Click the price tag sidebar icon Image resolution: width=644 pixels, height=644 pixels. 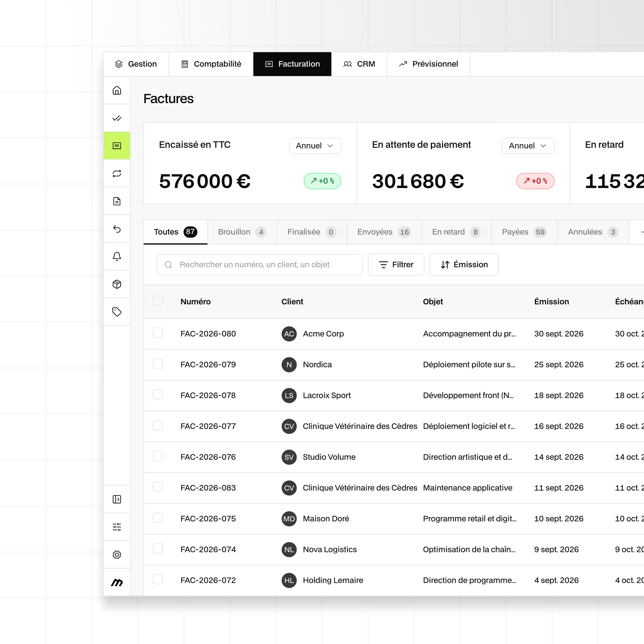click(117, 312)
